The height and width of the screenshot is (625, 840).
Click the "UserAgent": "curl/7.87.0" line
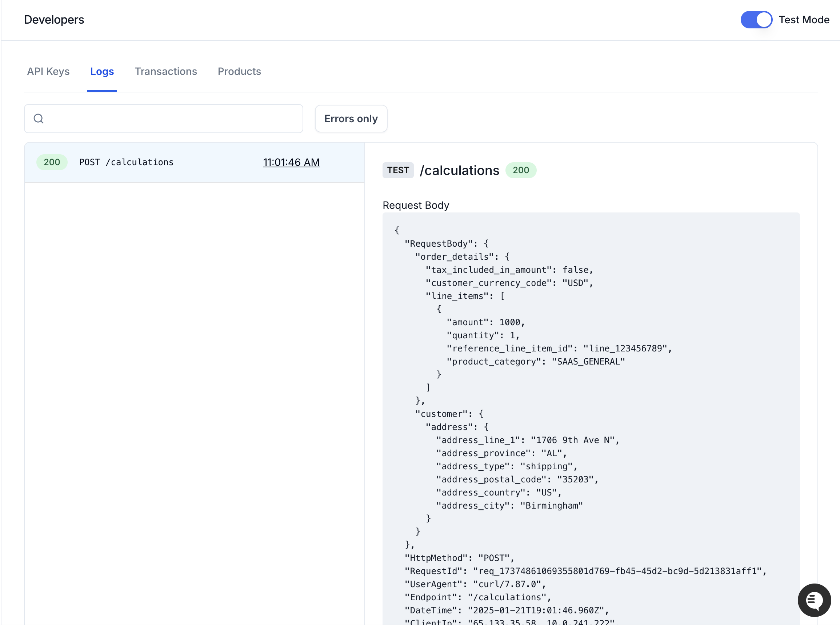(475, 585)
